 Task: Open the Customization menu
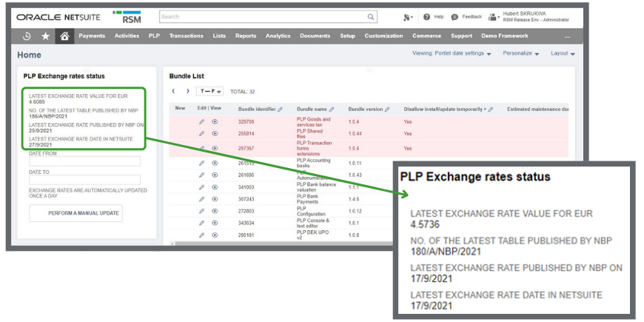[383, 36]
